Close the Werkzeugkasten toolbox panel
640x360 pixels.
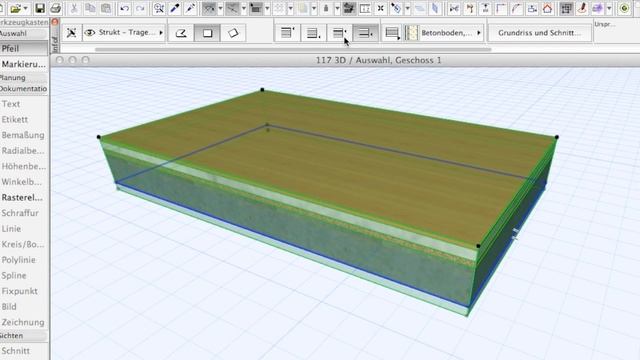[x=55, y=22]
